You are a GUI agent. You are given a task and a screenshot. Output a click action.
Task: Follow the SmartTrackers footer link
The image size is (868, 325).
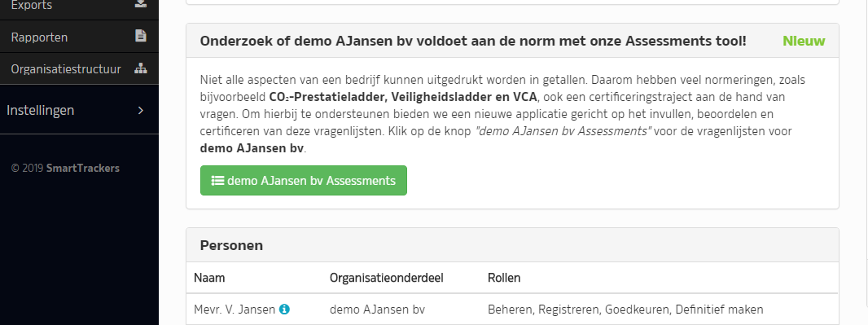click(x=83, y=168)
